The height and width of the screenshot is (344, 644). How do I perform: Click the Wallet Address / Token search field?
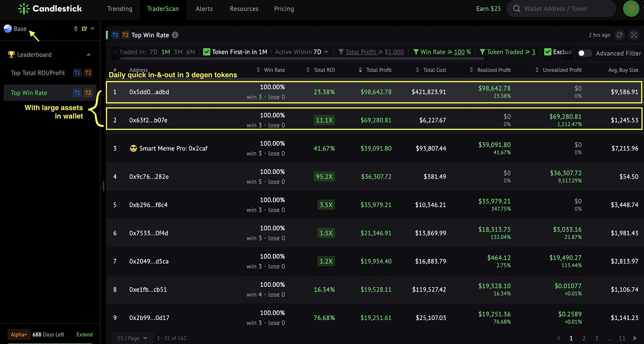(x=561, y=9)
